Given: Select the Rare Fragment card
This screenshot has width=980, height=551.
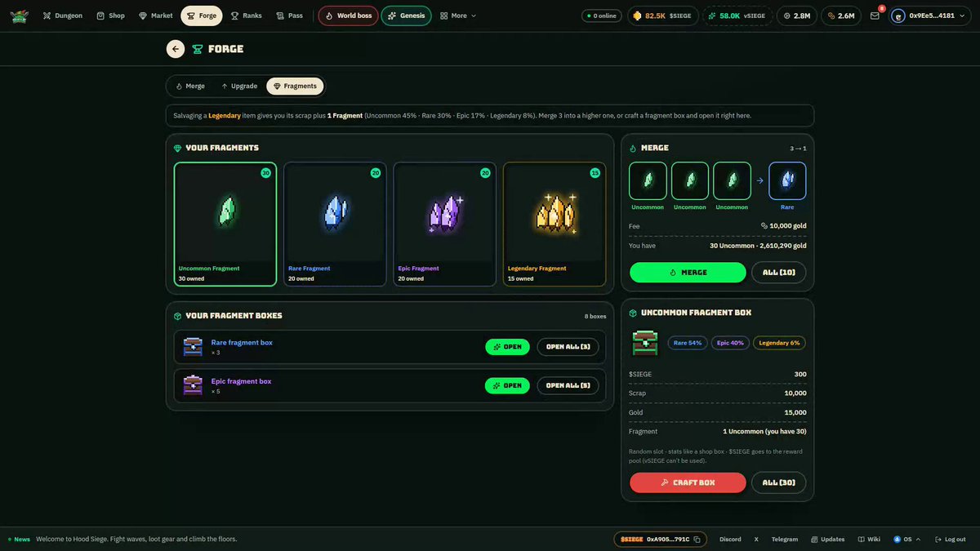Looking at the screenshot, I should click(335, 224).
